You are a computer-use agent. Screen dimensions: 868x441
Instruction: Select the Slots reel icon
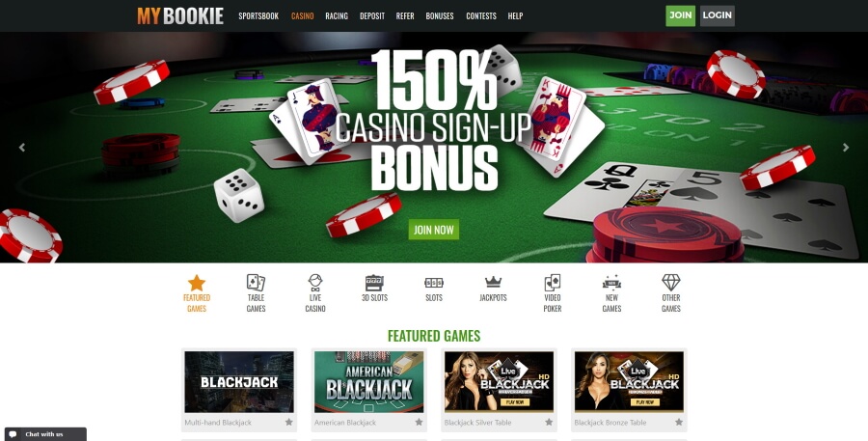(434, 283)
